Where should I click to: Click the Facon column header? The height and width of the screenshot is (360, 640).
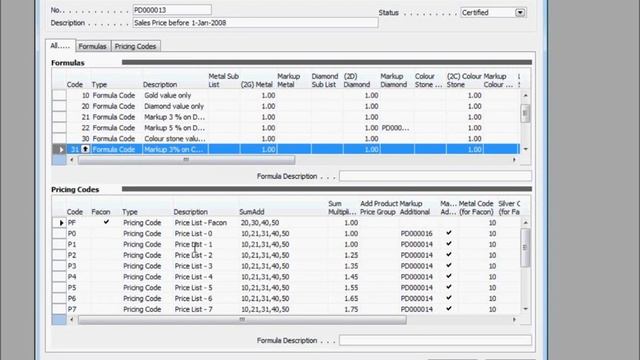(101, 212)
